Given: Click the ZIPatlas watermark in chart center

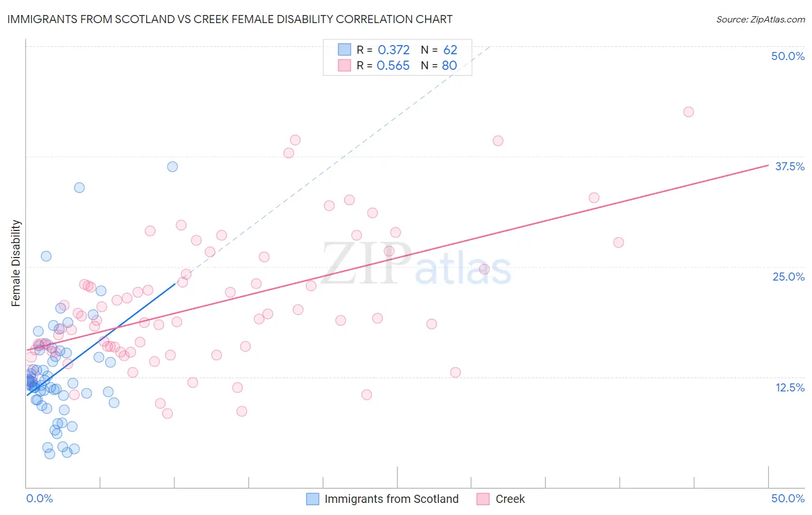Looking at the screenshot, I should tap(416, 264).
